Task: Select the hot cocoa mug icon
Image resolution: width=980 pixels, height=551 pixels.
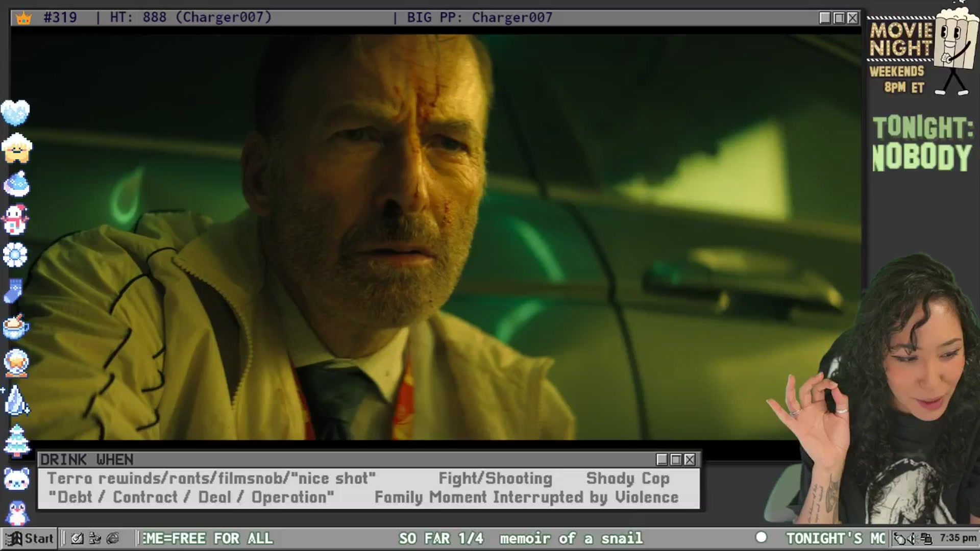Action: coord(15,327)
